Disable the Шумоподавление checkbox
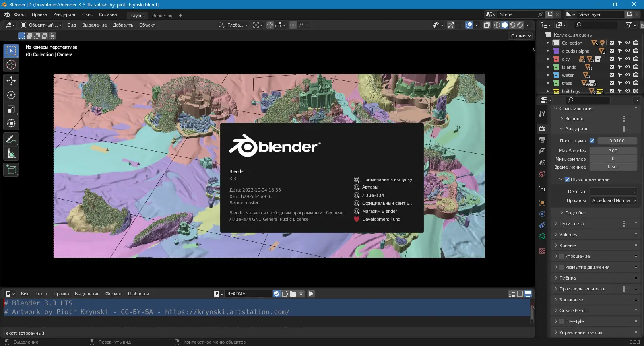Screen dimensions: 644x346 pyautogui.click(x=567, y=179)
